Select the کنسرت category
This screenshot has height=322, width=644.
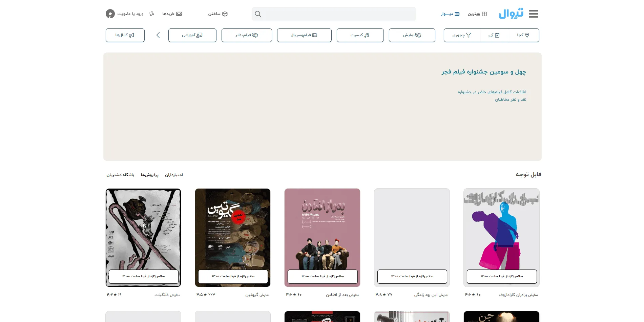coord(360,35)
